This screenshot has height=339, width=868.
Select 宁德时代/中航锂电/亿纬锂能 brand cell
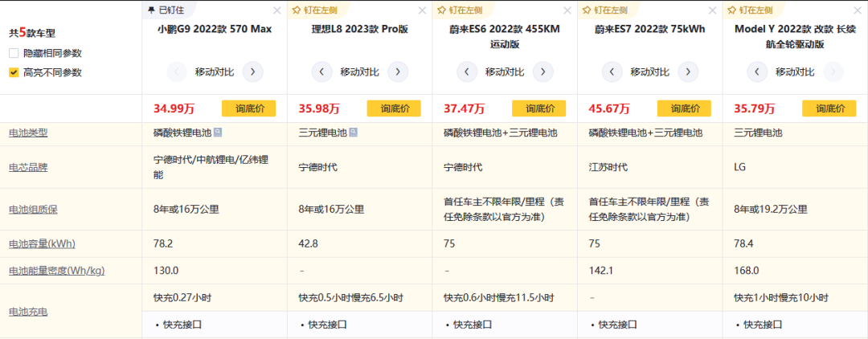[211, 167]
